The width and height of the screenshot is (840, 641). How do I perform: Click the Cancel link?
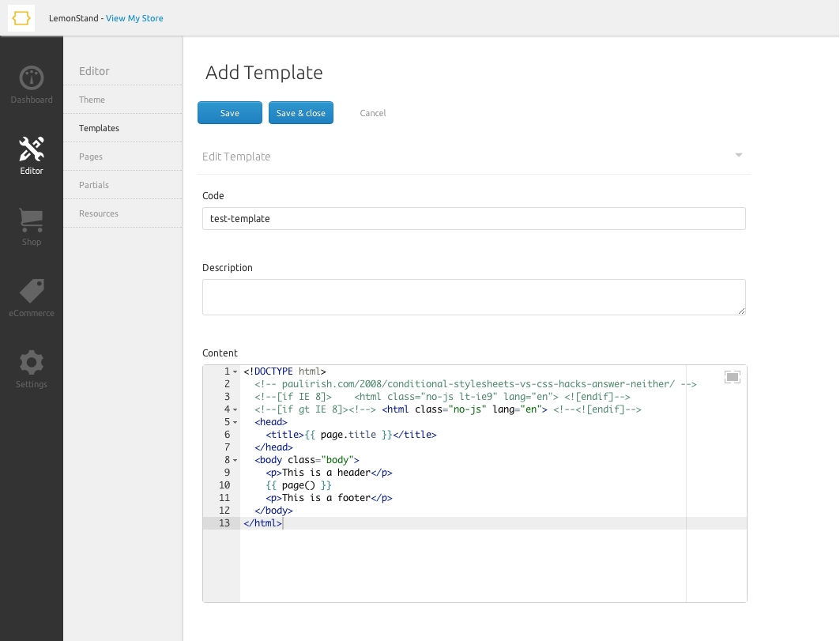pos(373,113)
